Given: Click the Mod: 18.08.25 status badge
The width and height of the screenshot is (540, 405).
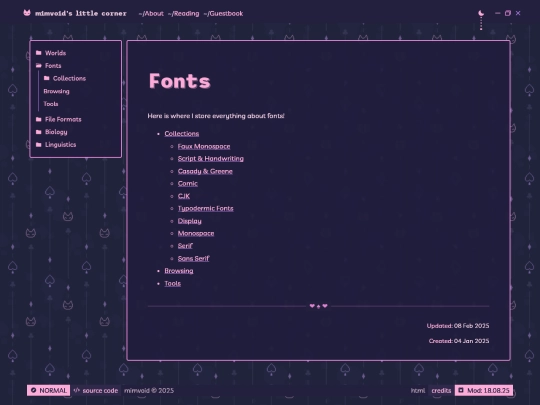Looking at the screenshot, I should click(x=484, y=391).
